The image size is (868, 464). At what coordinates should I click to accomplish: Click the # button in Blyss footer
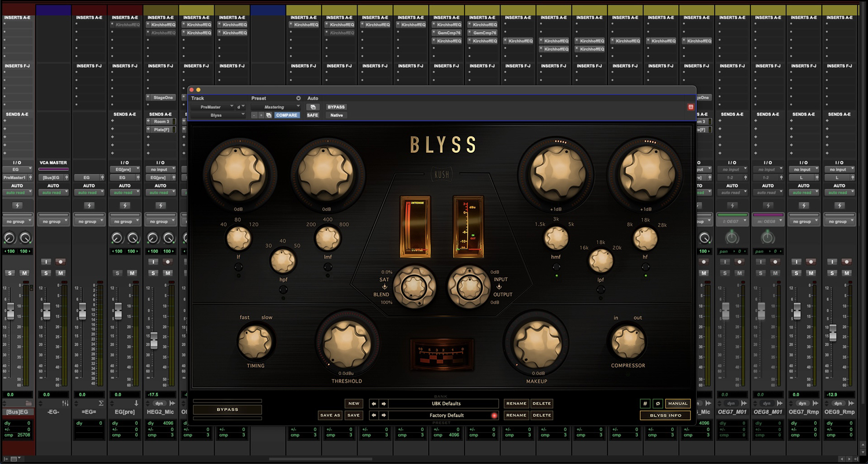(645, 403)
